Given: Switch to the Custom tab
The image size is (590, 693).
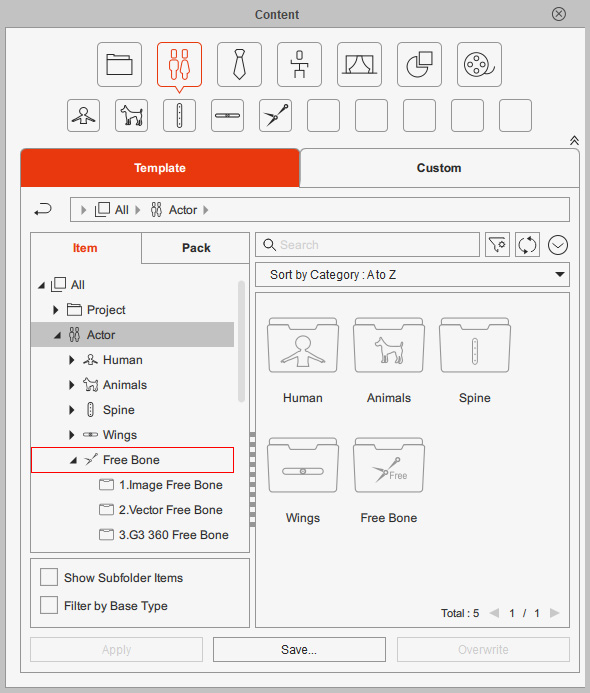Looking at the screenshot, I should (439, 168).
